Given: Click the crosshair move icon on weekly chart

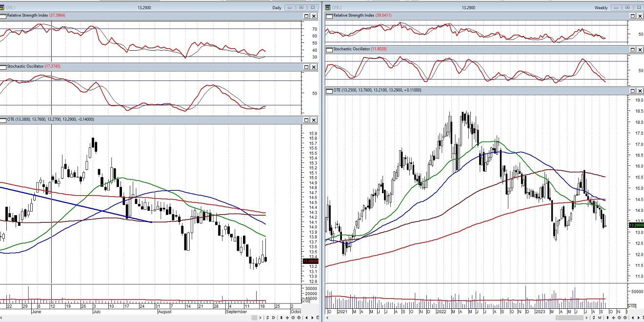Looking at the screenshot, I should pyautogui.click(x=613, y=318).
